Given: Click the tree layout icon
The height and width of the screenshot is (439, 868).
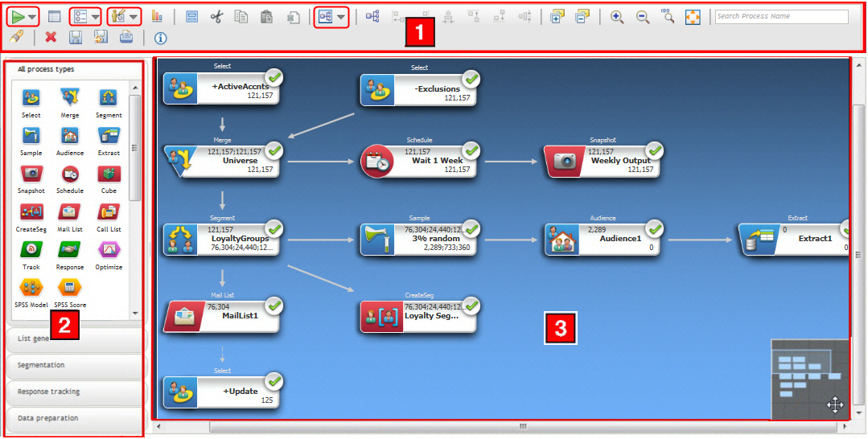Looking at the screenshot, I should (372, 17).
